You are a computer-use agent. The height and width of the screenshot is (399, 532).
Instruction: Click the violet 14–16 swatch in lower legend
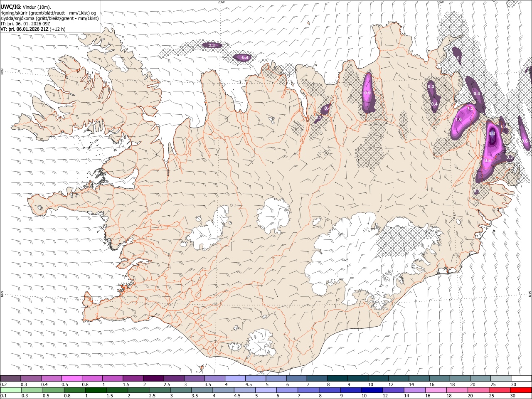pos(414,390)
